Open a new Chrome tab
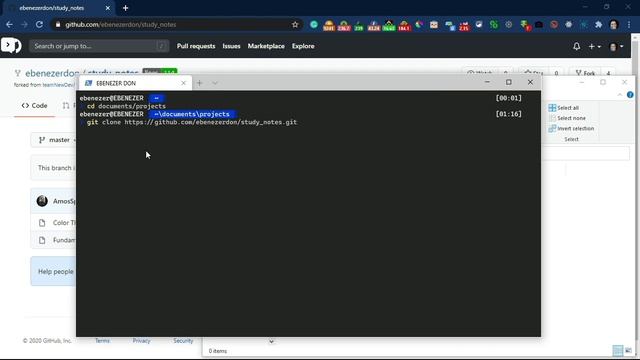Screen dimensions: 640x360 point(125,8)
